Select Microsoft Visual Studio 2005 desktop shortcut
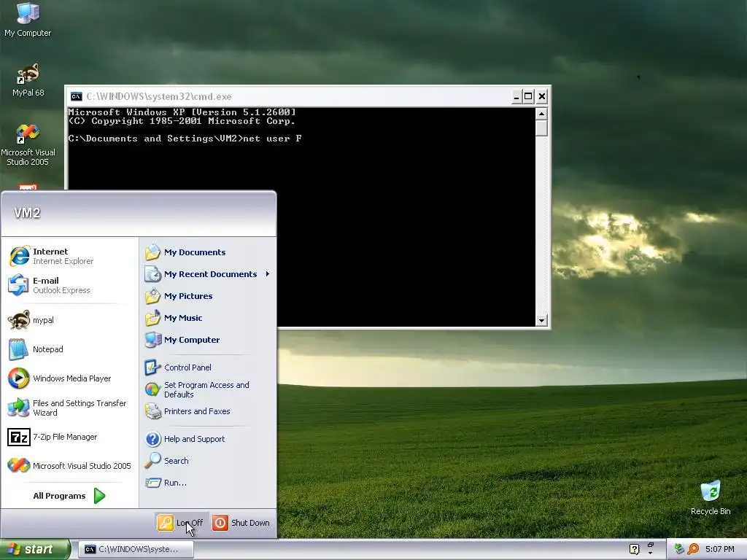The image size is (747, 560). point(28,145)
